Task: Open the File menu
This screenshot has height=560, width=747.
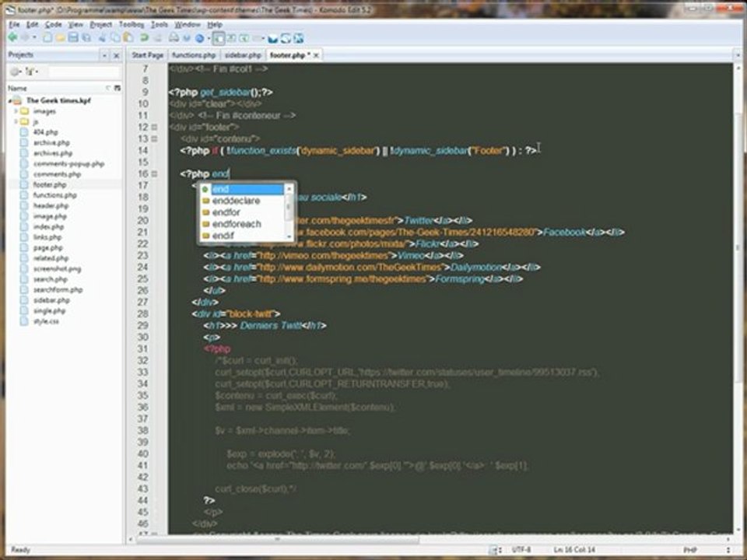Action: (14, 24)
